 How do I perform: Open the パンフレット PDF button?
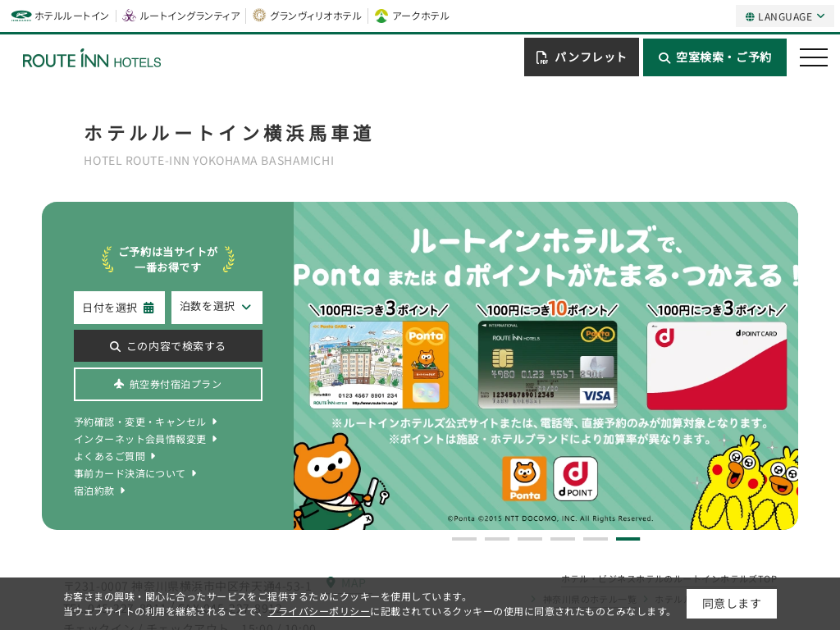click(x=581, y=57)
